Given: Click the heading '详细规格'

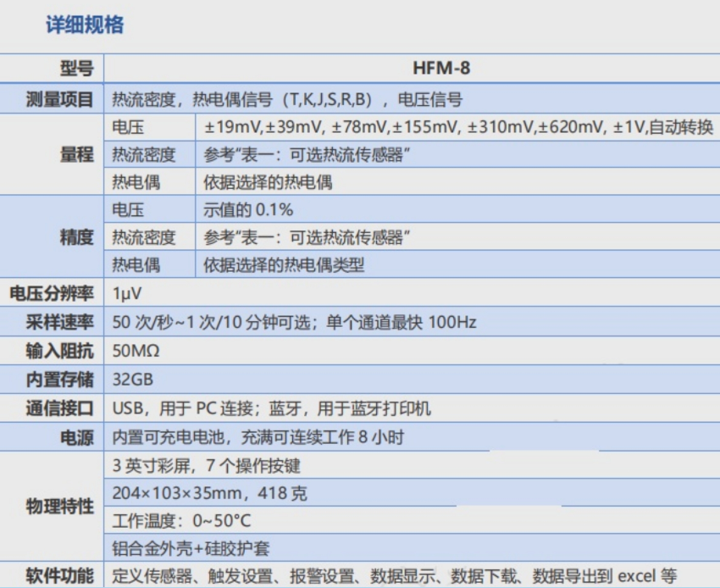Looking at the screenshot, I should [x=85, y=25].
